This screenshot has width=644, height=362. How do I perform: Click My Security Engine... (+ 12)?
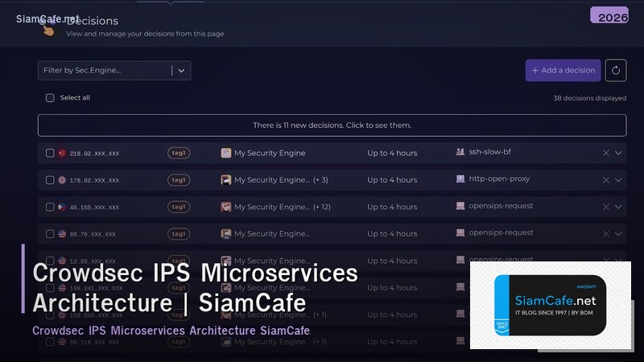click(x=283, y=207)
